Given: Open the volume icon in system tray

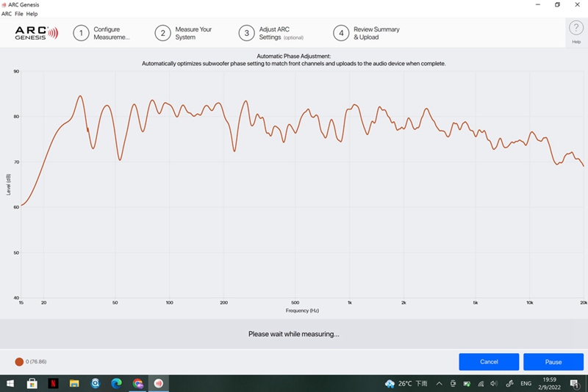Looking at the screenshot, I should [494, 383].
